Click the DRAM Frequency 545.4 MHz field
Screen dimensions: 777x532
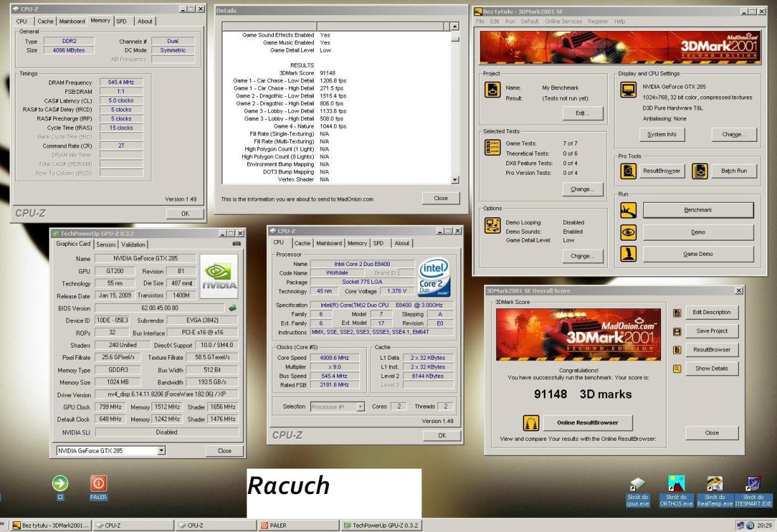coord(120,82)
